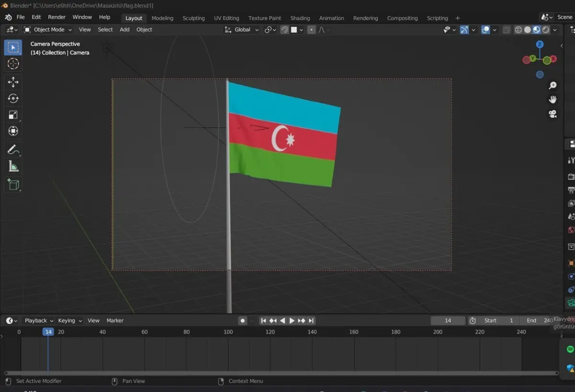Click the Spotify tray icon
This screenshot has width=575, height=392.
pyautogui.click(x=570, y=349)
